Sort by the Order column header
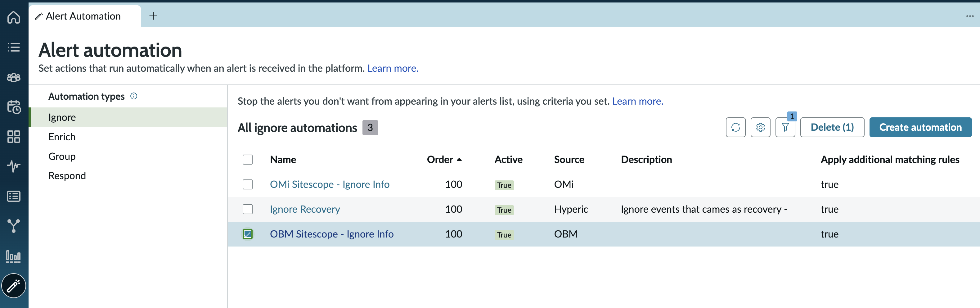Screen dimensions: 980x308 (444, 160)
